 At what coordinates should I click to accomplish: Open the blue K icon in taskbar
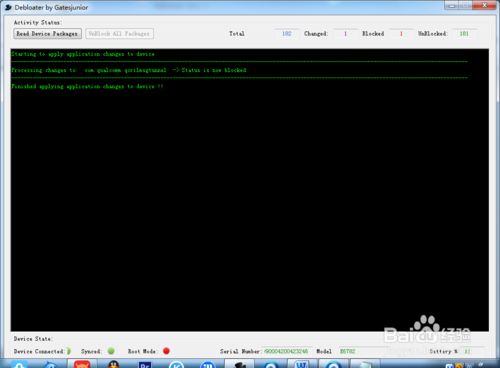pos(177,365)
